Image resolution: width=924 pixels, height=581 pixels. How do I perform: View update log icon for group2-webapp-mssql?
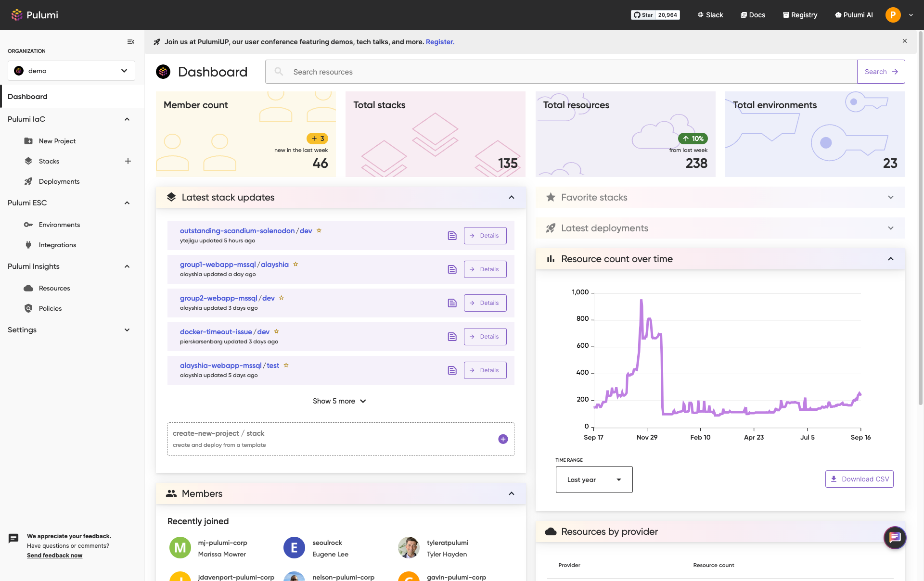pos(452,303)
